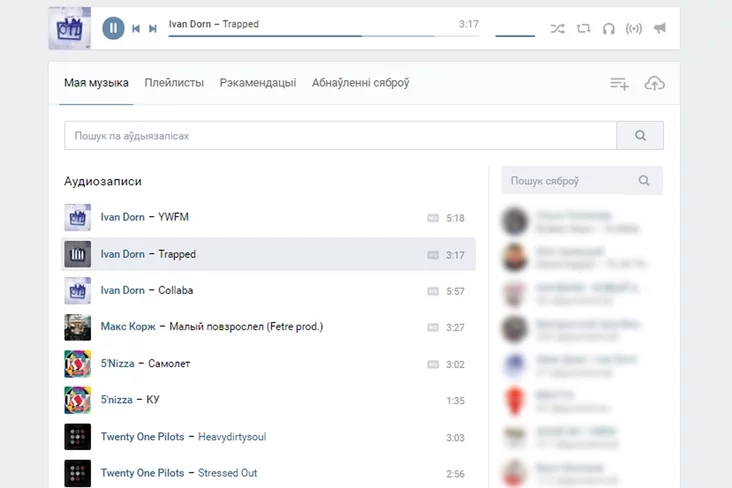Toggle broadcast to status icon
This screenshot has height=488, width=732.
(633, 28)
